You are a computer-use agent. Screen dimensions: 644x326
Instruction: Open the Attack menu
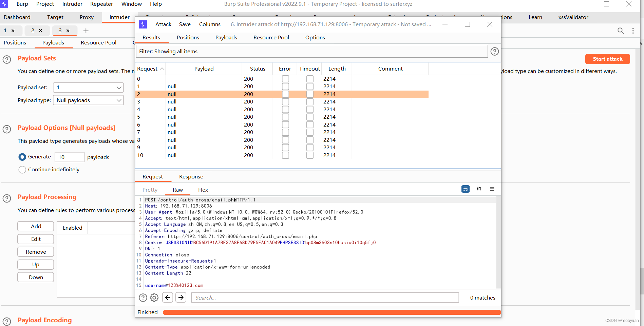tap(163, 24)
